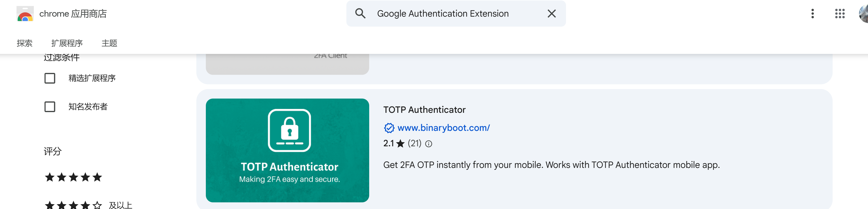Enable the 精选扩展程序 filter checkbox

pos(50,78)
